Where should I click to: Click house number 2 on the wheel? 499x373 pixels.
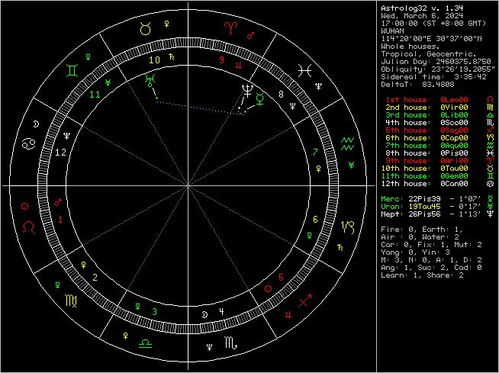tap(95, 277)
